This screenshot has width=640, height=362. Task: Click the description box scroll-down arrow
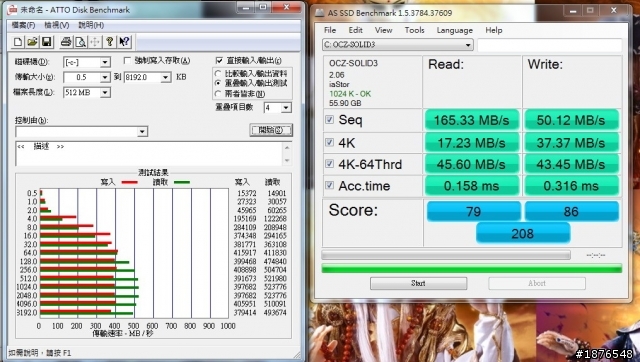click(287, 160)
